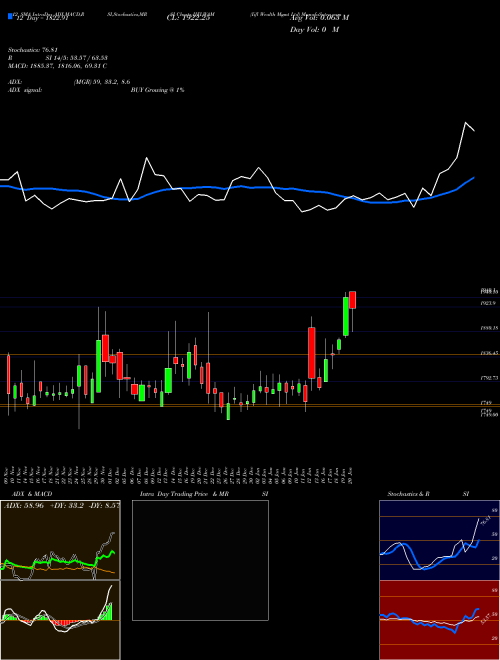The width and height of the screenshot is (500, 660).
Task: Click the "SI 14/5: 33.57 / 63.53" readout
Action: coord(76,58)
